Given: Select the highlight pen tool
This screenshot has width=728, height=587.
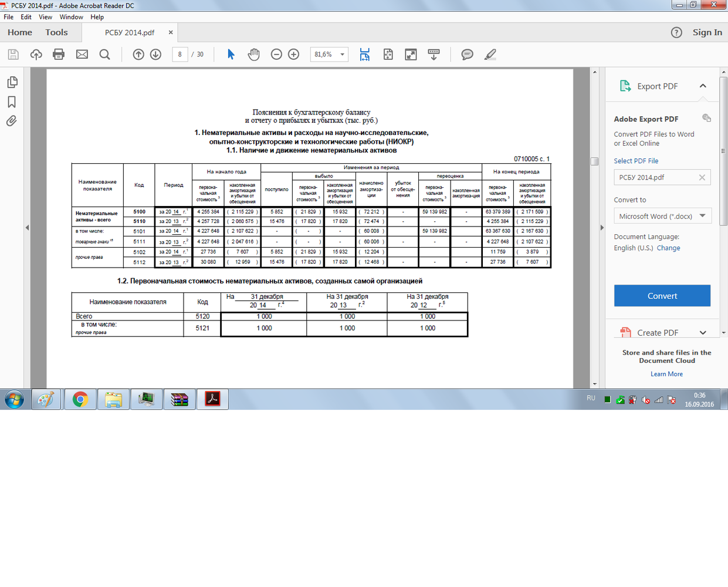Looking at the screenshot, I should [x=490, y=55].
